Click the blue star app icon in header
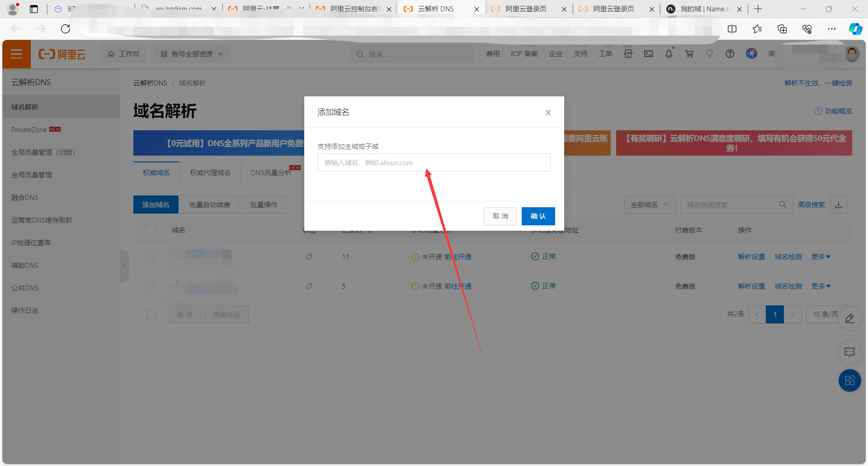The image size is (868, 466). [x=751, y=54]
